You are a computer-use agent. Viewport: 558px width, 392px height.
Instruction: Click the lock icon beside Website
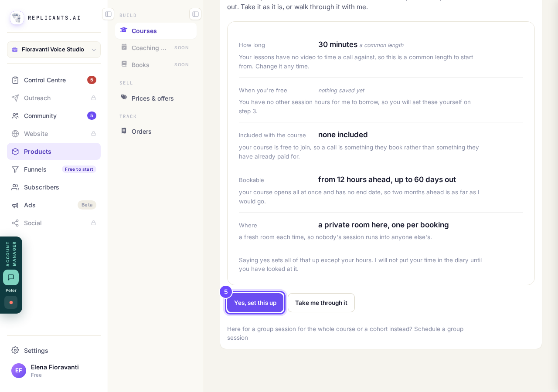pos(93,134)
